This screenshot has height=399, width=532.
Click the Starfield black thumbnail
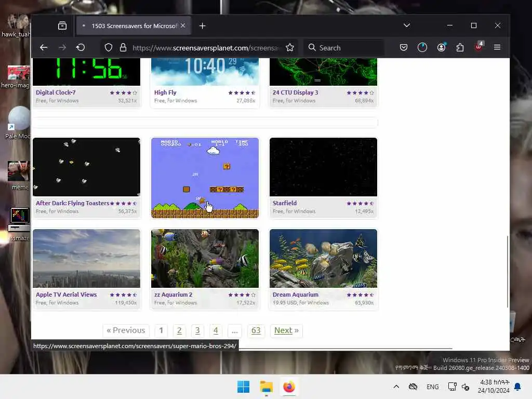point(323,167)
